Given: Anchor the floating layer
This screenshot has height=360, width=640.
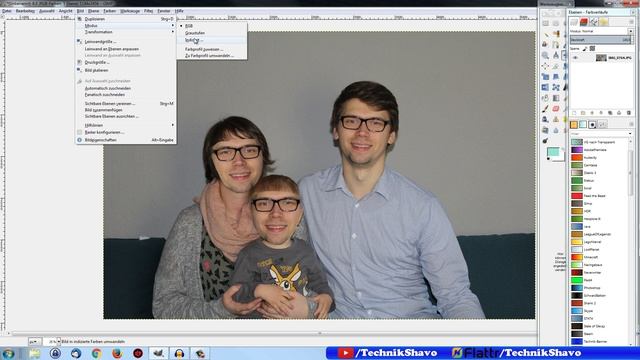Looking at the screenshot, I should coord(619,113).
